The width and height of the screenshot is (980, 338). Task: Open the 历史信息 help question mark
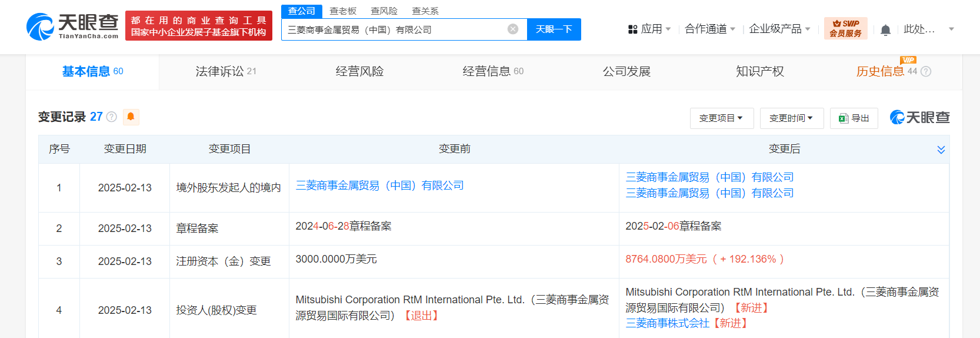click(926, 71)
